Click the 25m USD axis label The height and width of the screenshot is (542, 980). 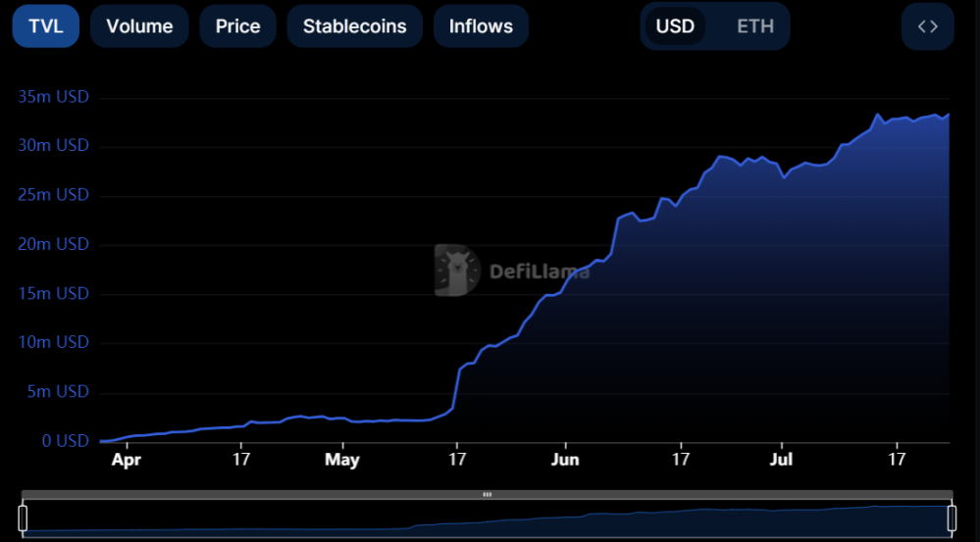[54, 195]
